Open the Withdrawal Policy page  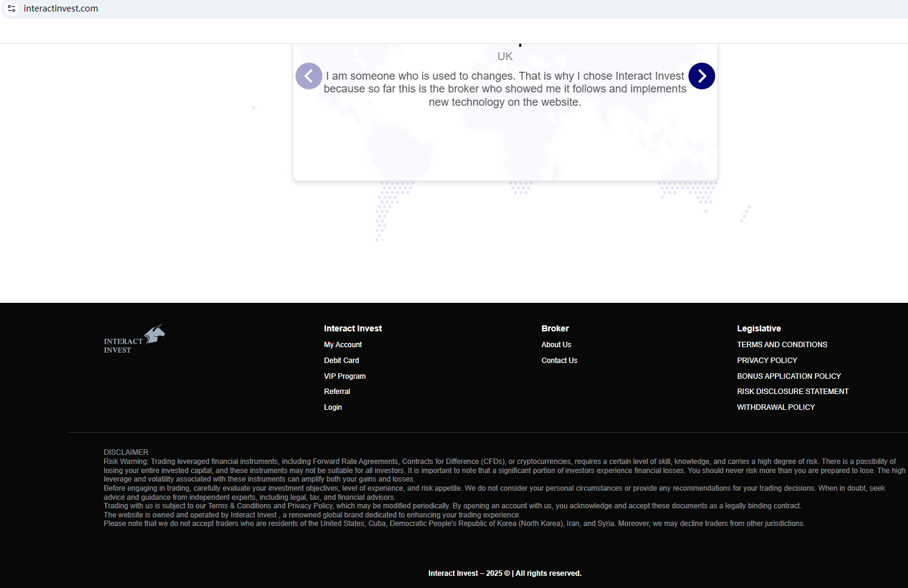pos(775,407)
